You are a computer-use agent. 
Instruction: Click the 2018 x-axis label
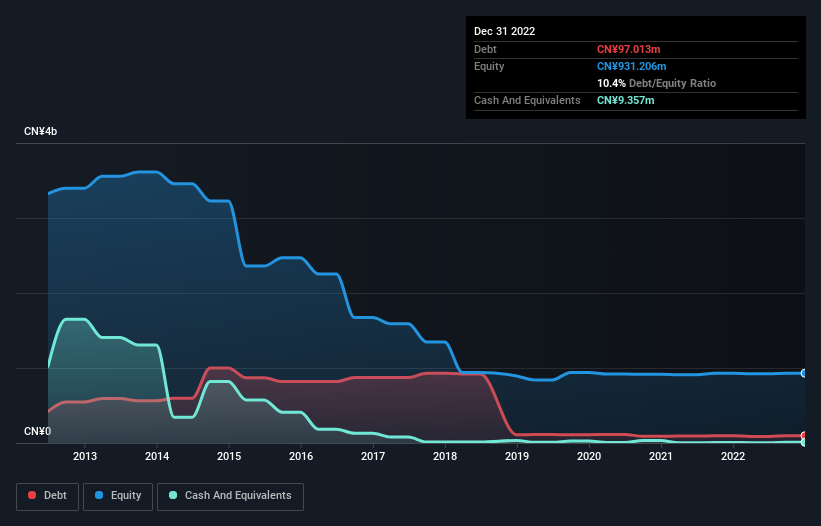445,456
